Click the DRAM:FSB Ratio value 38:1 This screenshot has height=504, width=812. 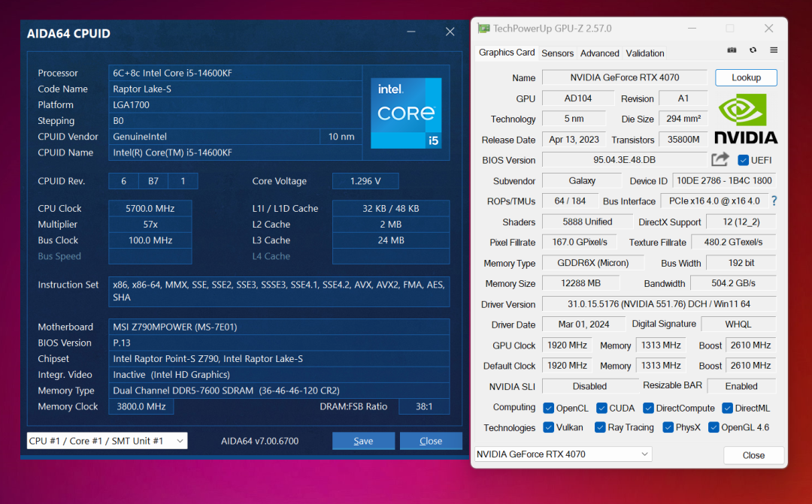[x=424, y=406]
